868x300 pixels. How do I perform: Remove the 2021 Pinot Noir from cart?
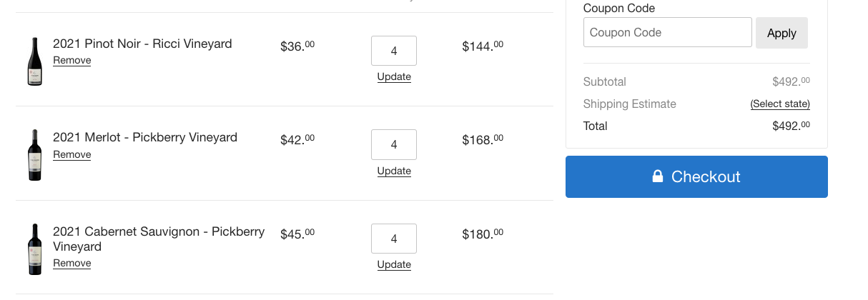click(71, 61)
